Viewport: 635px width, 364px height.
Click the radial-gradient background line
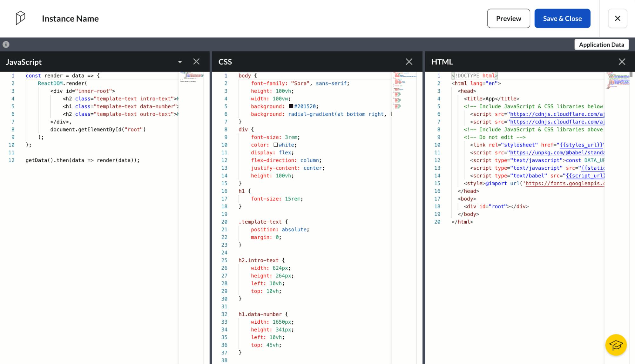321,114
